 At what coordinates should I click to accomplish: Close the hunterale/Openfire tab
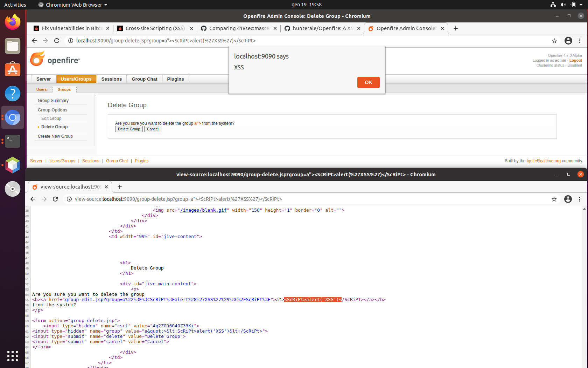click(359, 28)
